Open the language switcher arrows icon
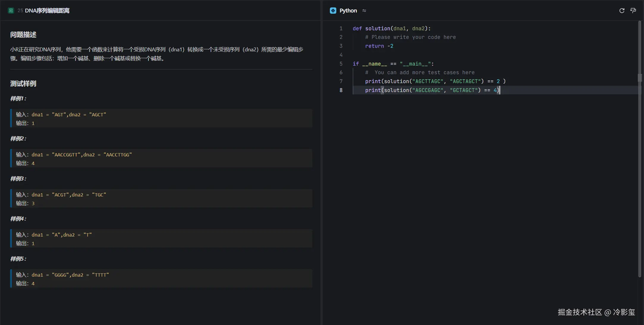Screen dimensions: 644x325 (x=364, y=11)
